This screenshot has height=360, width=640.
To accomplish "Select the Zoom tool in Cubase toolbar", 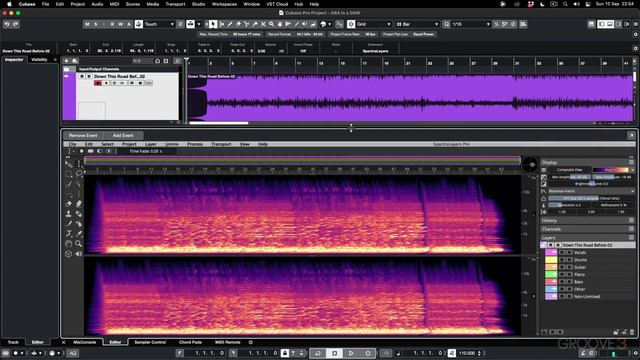I will click(x=271, y=24).
